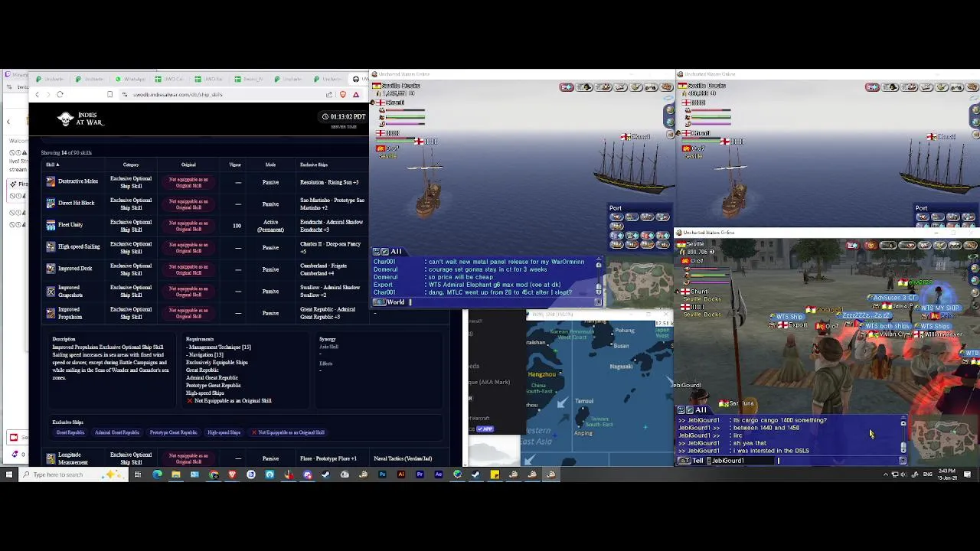Screen dimensions: 980x551
Task: Click Tamsui on the map
Action: (584, 401)
